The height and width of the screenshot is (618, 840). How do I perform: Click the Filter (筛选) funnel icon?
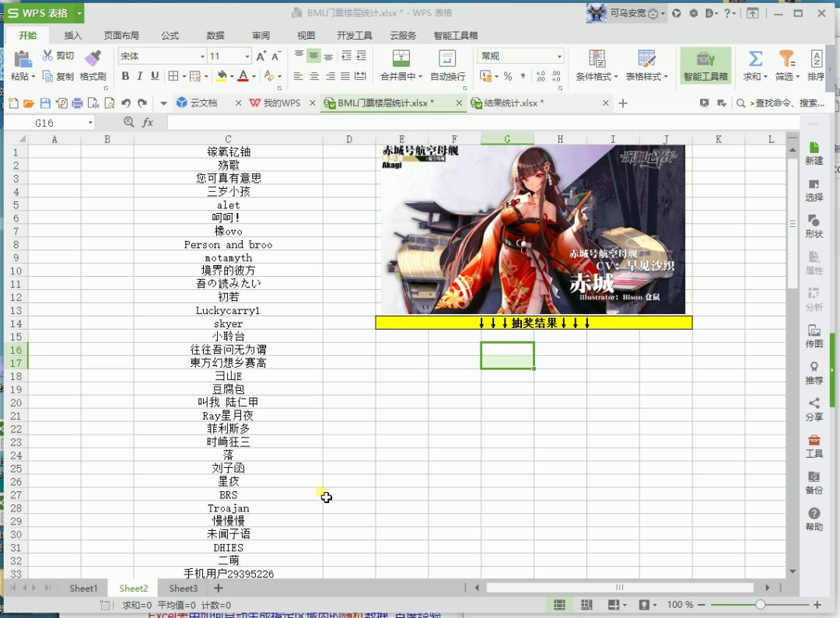pos(786,58)
